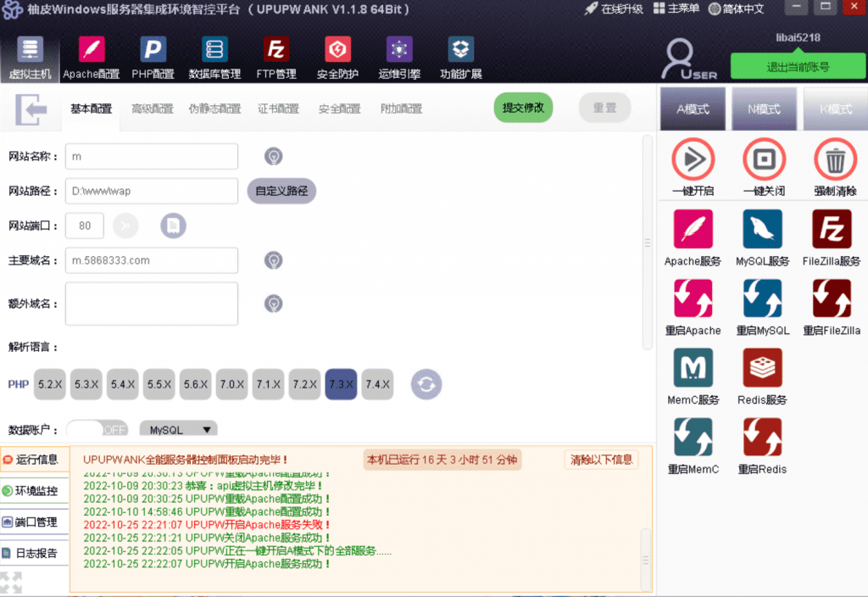The image size is (868, 597).
Task: Switch to the 高级配置 tab
Action: pos(153,109)
